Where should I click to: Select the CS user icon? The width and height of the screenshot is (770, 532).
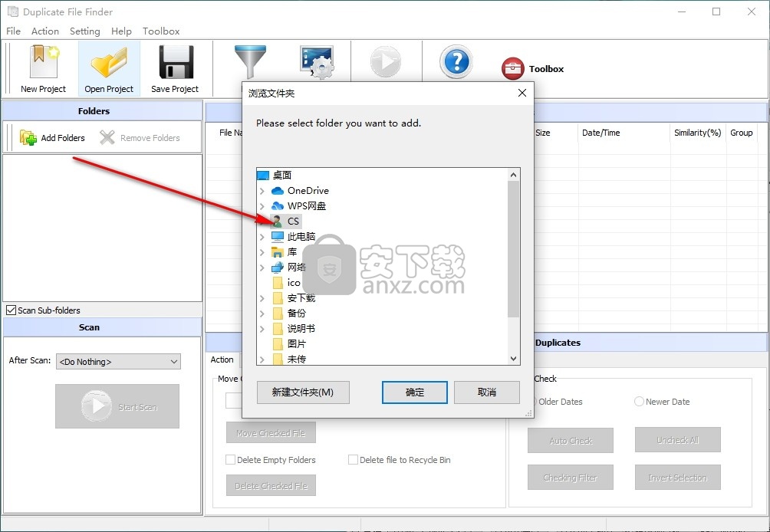click(278, 221)
